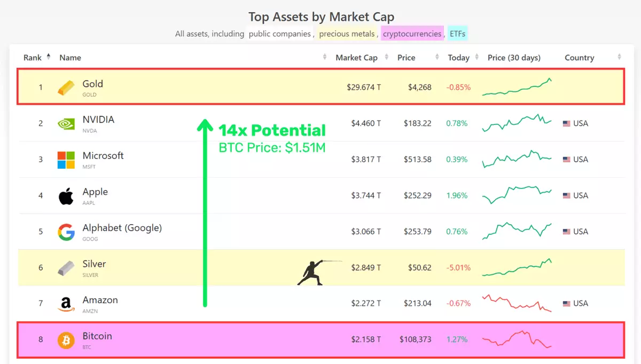Click the Google logo icon
Viewport: 641px width, 364px height.
click(x=66, y=232)
